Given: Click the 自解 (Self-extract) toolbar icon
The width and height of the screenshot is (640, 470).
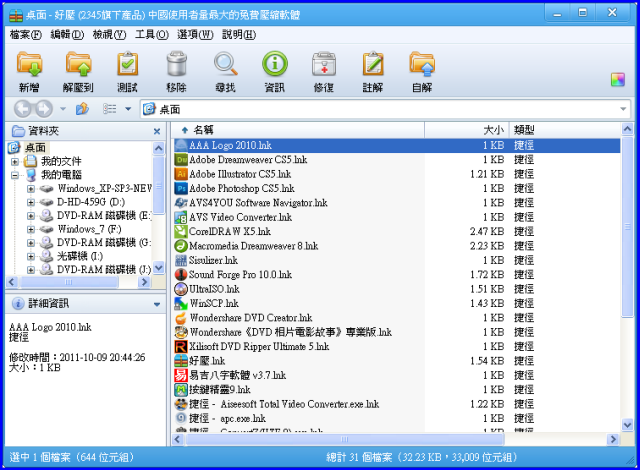Looking at the screenshot, I should click(x=421, y=70).
